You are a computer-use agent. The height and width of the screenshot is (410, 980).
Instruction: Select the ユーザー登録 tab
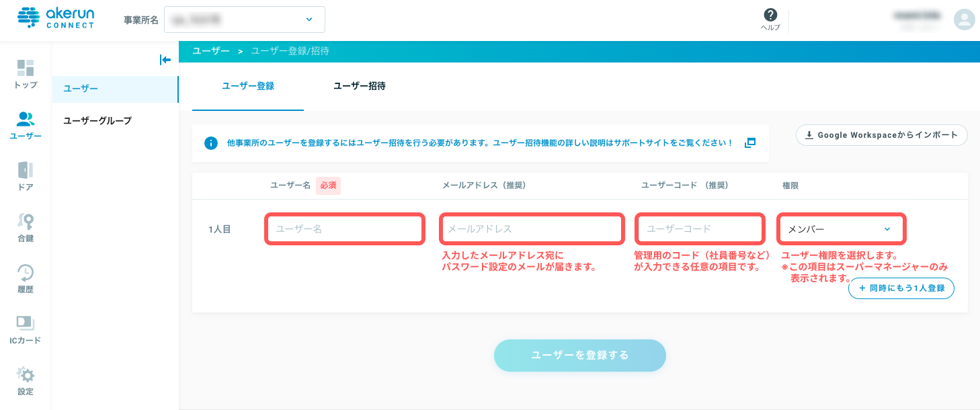click(x=248, y=86)
